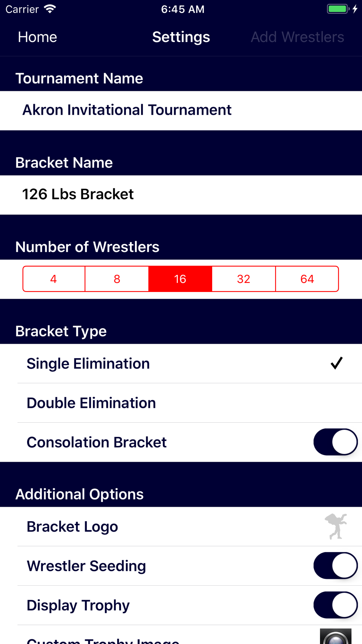362x644 pixels.
Task: Choose 64 wrestlers segment
Action: click(307, 279)
